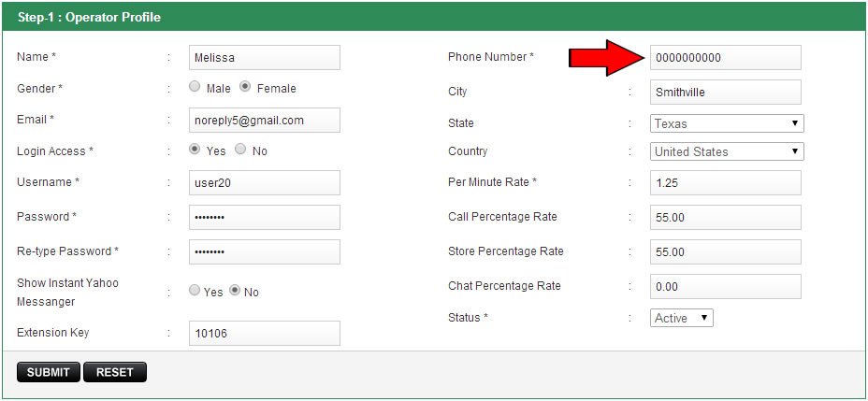Click the Per Minute Rate field
This screenshot has width=868, height=401.
coord(725,183)
